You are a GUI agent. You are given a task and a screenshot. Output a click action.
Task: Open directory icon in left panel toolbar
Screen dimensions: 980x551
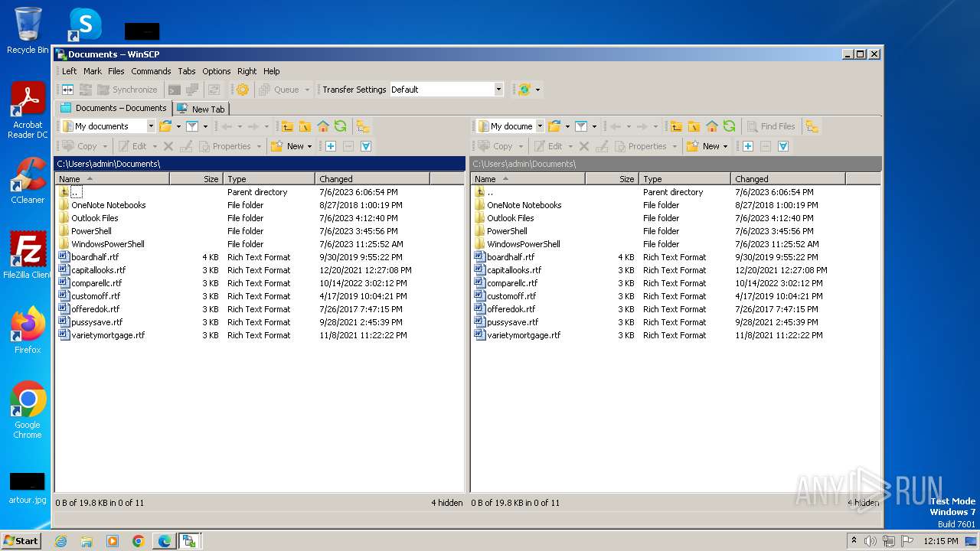165,126
